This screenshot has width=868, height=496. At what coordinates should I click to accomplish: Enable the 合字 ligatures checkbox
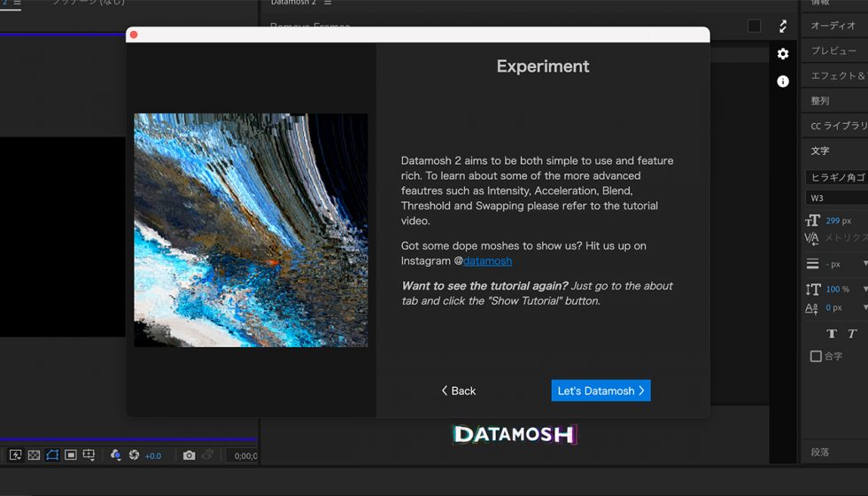tap(816, 356)
